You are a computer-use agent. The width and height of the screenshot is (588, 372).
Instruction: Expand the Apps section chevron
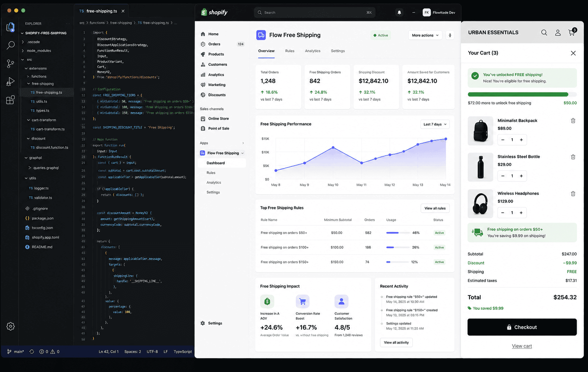243,143
